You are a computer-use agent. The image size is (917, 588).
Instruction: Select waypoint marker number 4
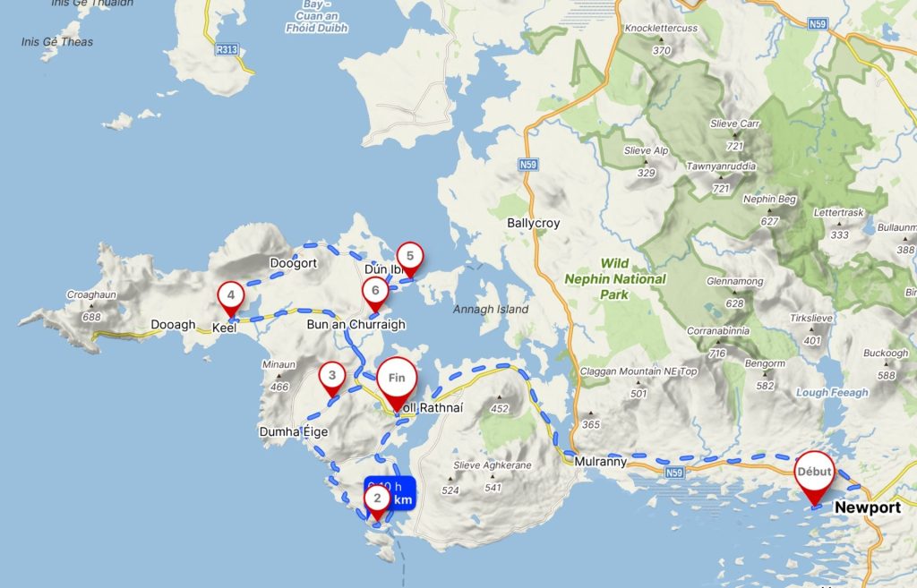coord(231,299)
